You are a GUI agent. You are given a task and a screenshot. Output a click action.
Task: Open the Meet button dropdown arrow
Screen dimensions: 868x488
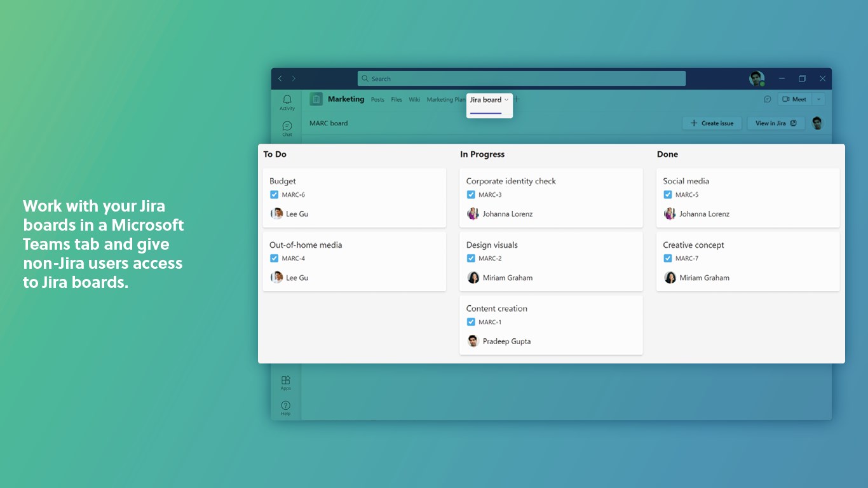(x=818, y=99)
